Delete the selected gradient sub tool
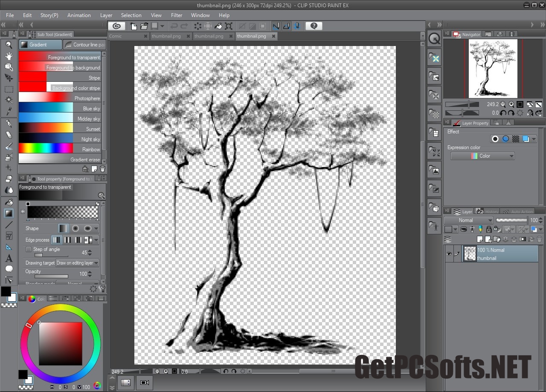 [102, 169]
